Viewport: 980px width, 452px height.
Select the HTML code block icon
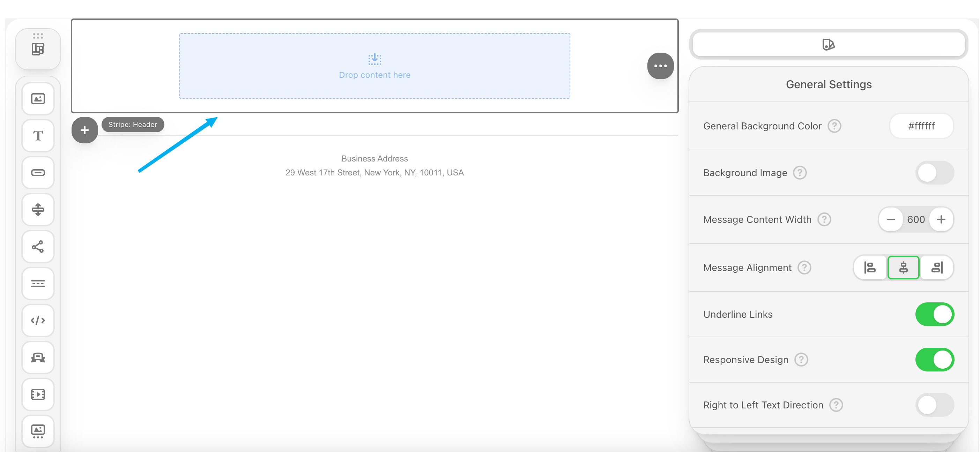38,321
